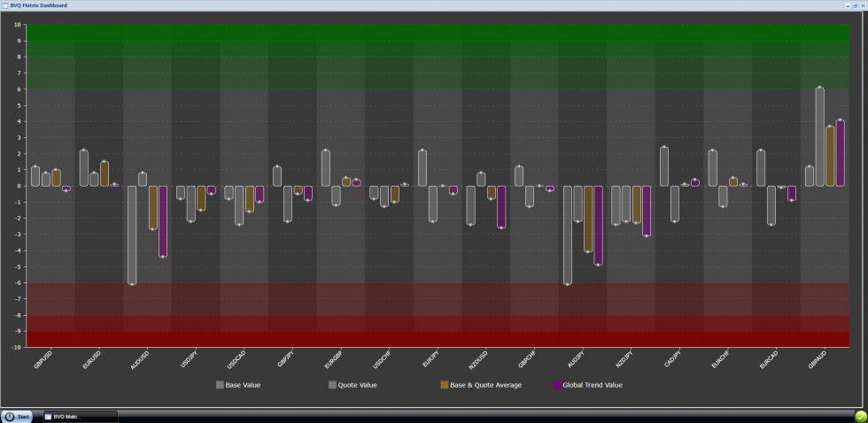The image size is (868, 423).
Task: Open the BVQ Matrix taskbar item
Action: click(x=80, y=416)
